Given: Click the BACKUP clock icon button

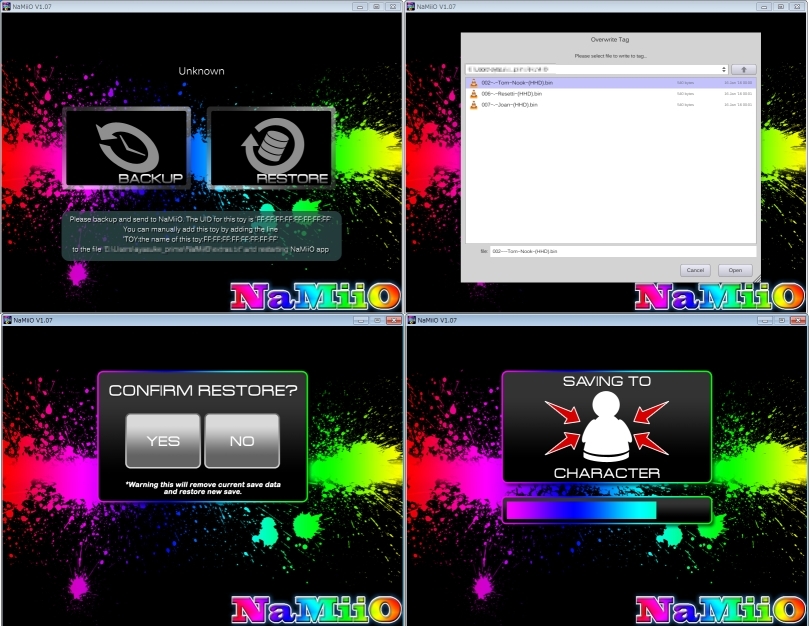Looking at the screenshot, I should tap(127, 148).
